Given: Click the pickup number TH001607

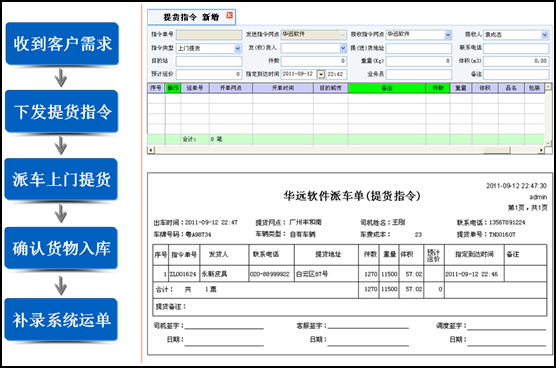Looking at the screenshot, I should [502, 234].
